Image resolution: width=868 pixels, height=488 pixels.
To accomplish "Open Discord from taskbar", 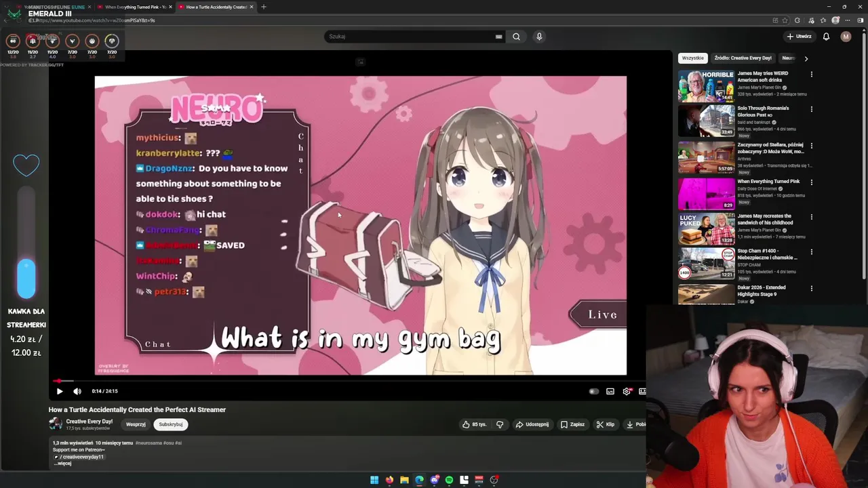I will pyautogui.click(x=435, y=480).
